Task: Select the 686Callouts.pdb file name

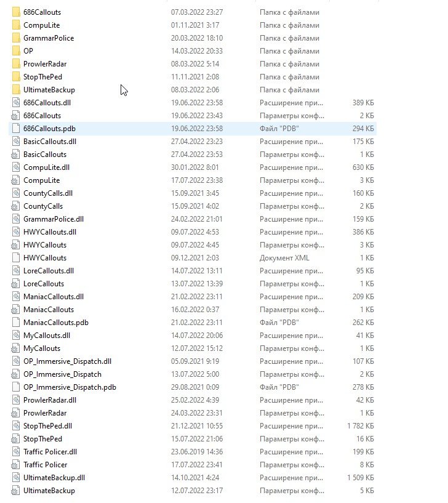Action: click(x=49, y=129)
